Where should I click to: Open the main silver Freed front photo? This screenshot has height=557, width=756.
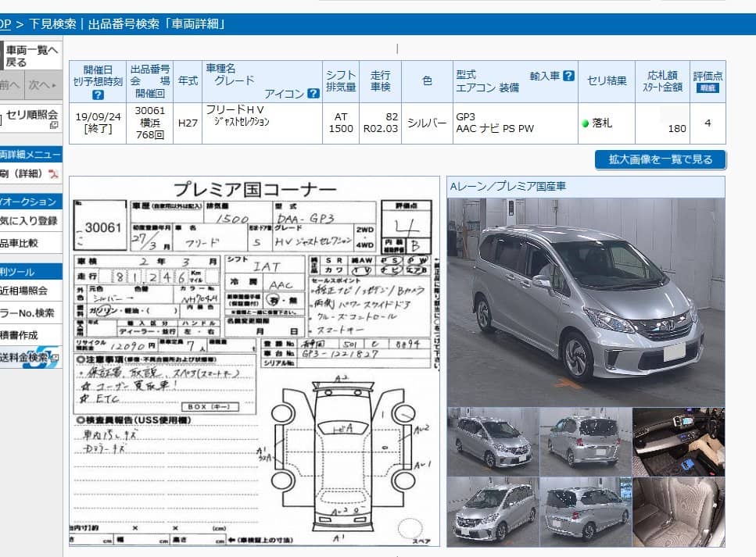pos(586,302)
